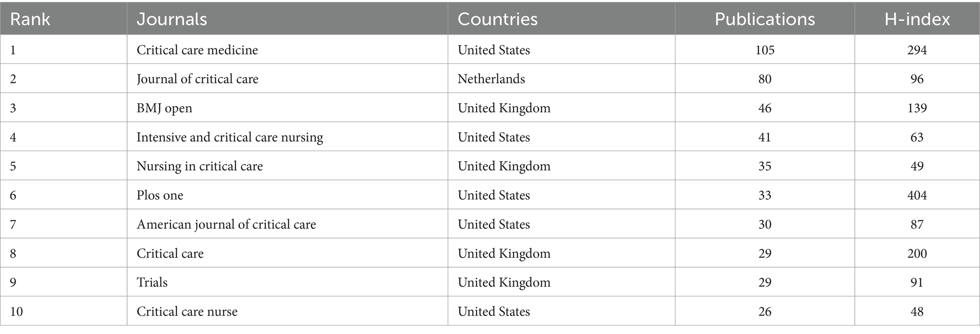Image resolution: width=980 pixels, height=334 pixels.
Task: Click the H-index column header
Action: [917, 19]
